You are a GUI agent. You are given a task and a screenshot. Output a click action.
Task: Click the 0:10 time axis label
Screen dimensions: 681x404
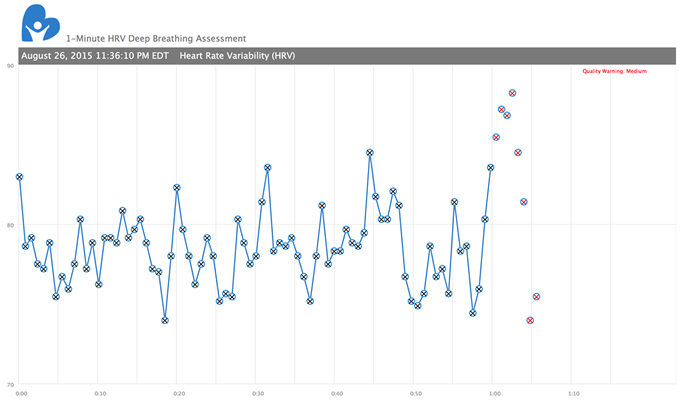98,393
